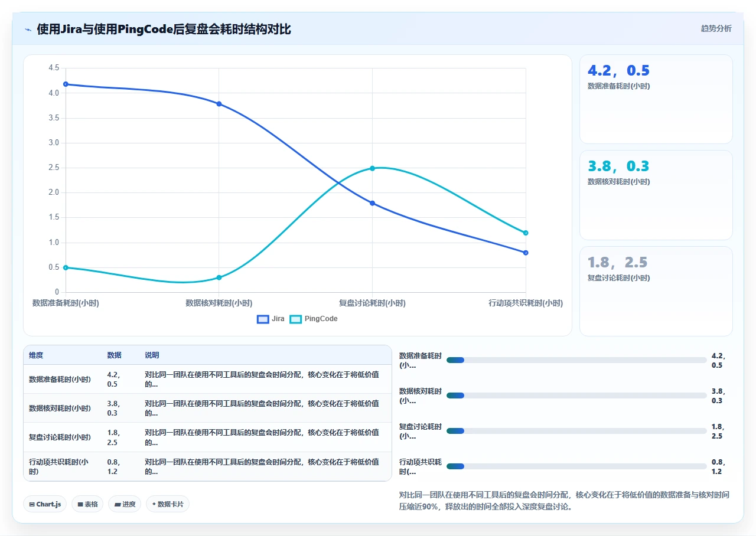Click the 说明 column header
756x536 pixels.
152,355
